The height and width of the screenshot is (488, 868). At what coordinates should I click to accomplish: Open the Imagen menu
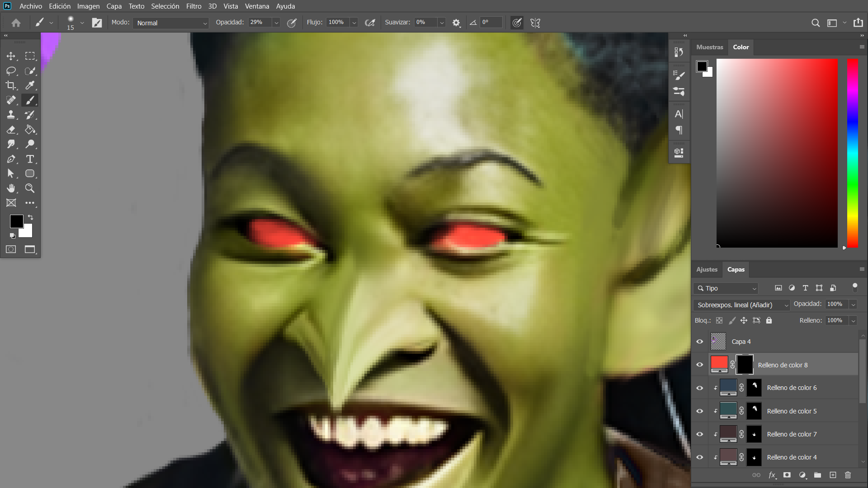click(x=88, y=6)
